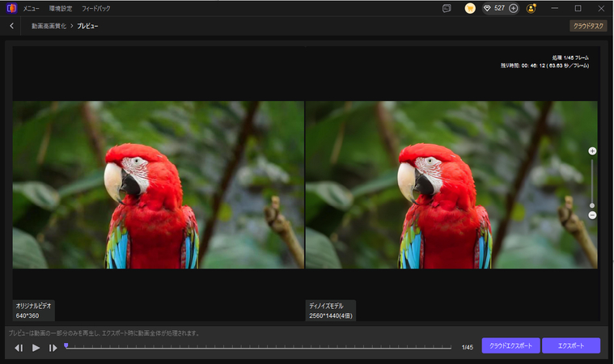Click the back arrow icon
The width and height of the screenshot is (614, 364).
(11, 26)
